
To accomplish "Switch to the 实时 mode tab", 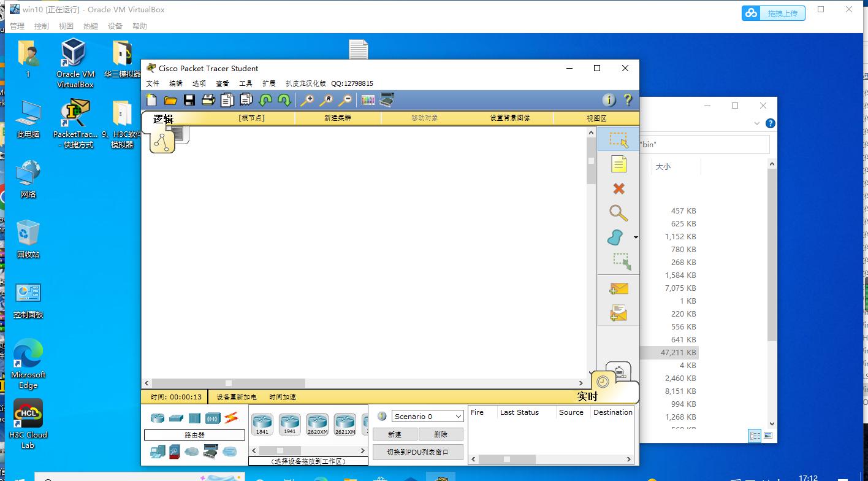I will click(587, 396).
